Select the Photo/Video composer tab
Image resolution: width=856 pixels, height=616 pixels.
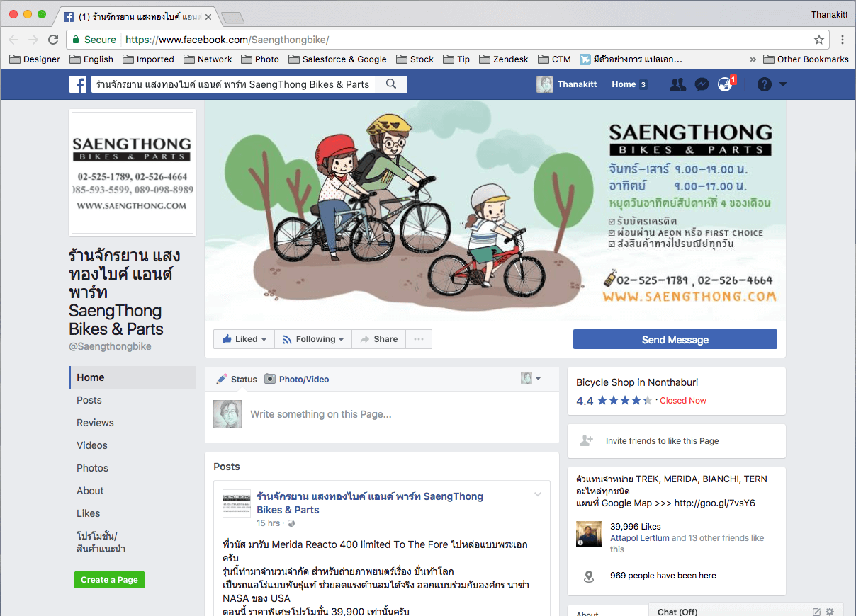tap(297, 379)
